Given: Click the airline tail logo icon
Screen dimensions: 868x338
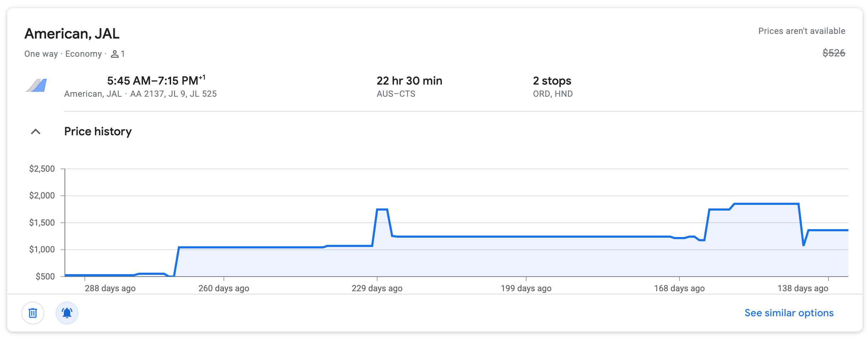Looking at the screenshot, I should 36,86.
